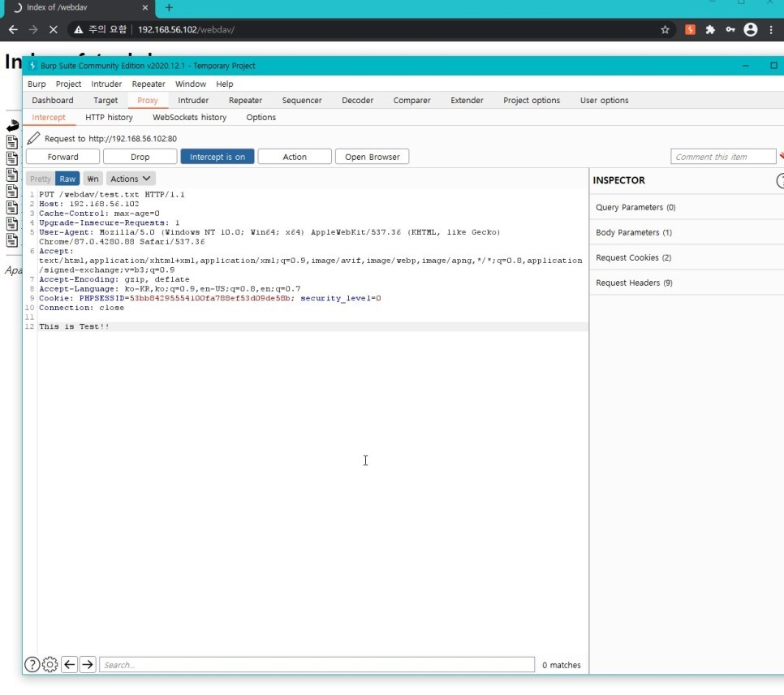The width and height of the screenshot is (784, 695).
Task: Open the HTTP history sub-tab
Action: [109, 117]
